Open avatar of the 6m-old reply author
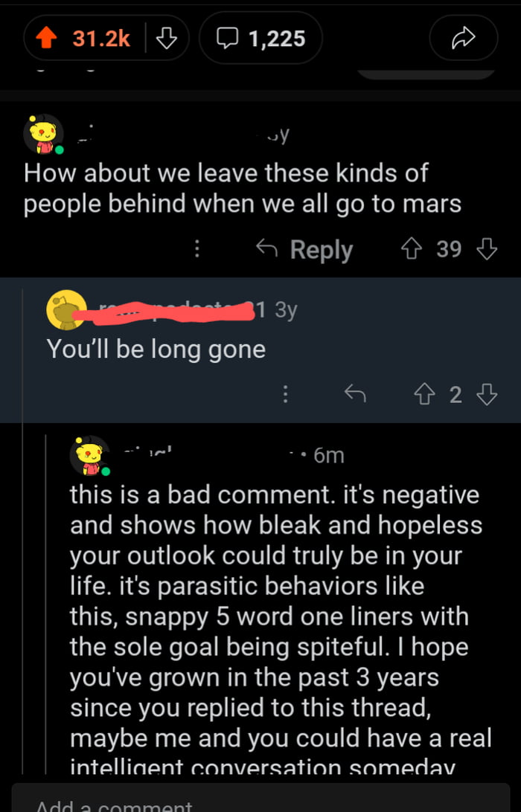 [91, 455]
